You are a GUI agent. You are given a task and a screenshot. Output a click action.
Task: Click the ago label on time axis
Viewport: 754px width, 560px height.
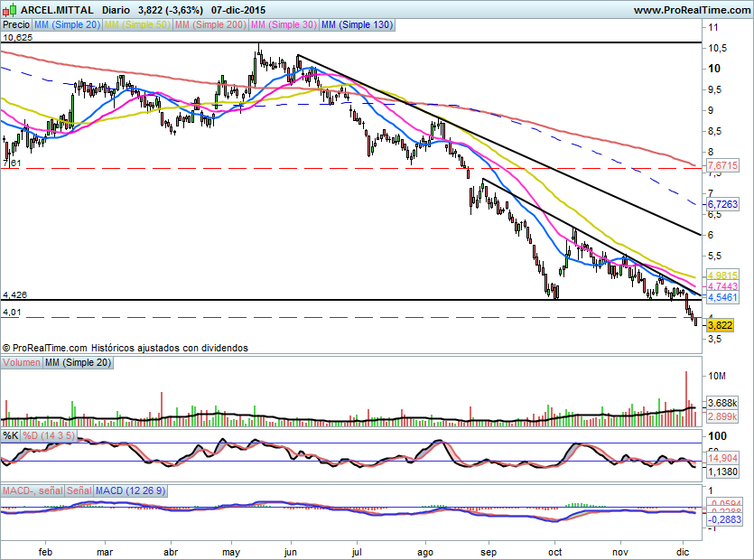click(425, 552)
